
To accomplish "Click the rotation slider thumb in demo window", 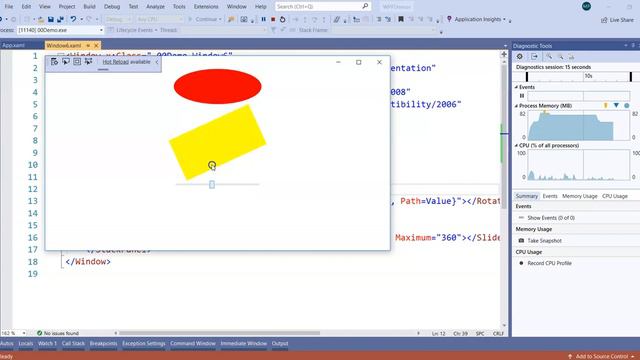I will click(212, 184).
